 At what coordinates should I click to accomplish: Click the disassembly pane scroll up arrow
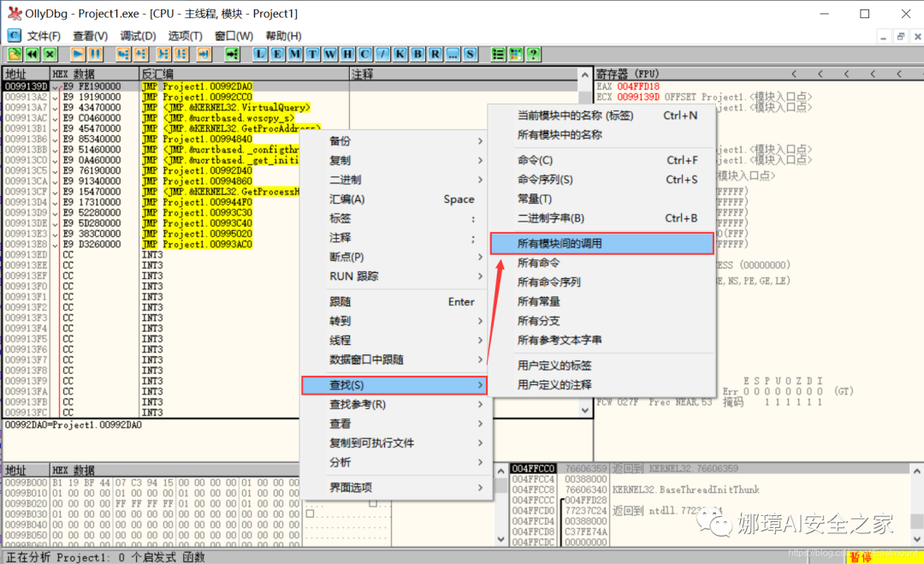[584, 74]
